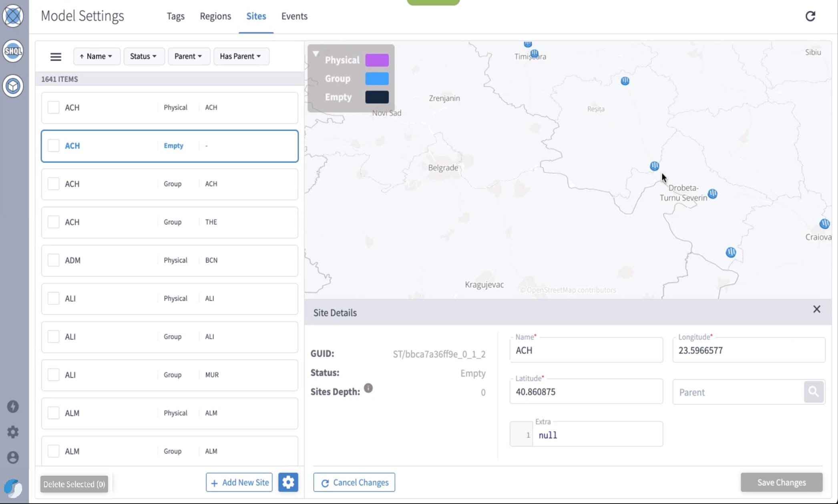
Task: Click the Add New Site button
Action: coord(239,482)
